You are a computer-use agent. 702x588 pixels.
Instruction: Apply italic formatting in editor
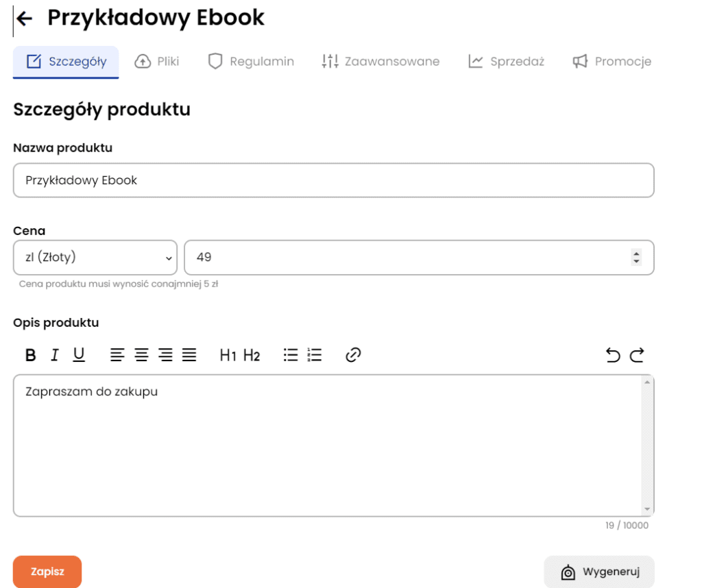coord(55,355)
